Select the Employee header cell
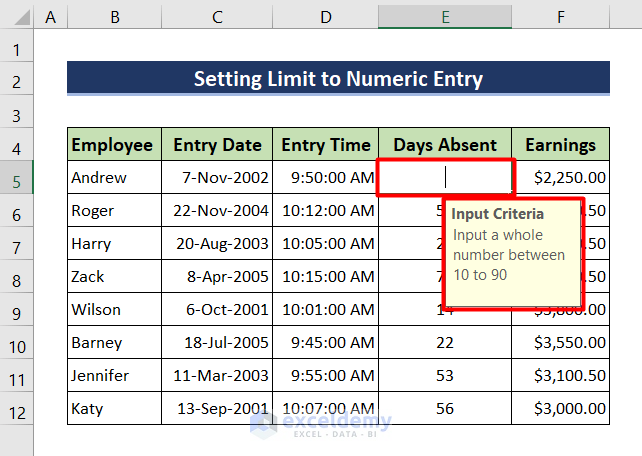The image size is (642, 456). point(113,145)
